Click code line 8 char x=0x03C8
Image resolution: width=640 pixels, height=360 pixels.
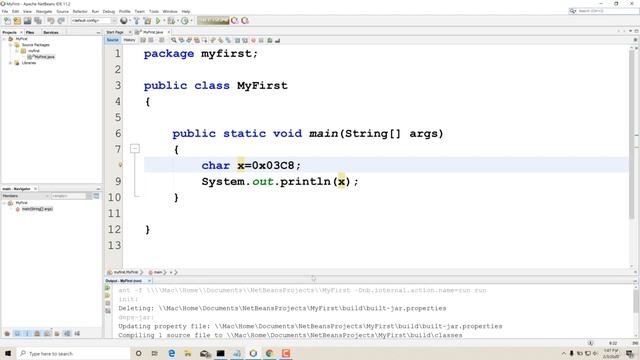tap(251, 165)
